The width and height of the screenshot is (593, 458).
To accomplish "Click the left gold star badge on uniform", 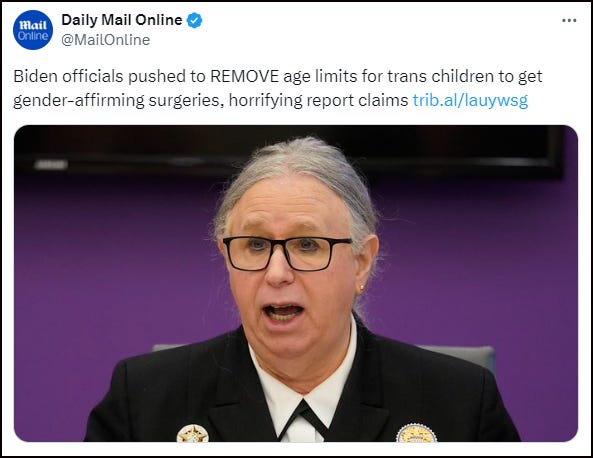I will (192, 433).
